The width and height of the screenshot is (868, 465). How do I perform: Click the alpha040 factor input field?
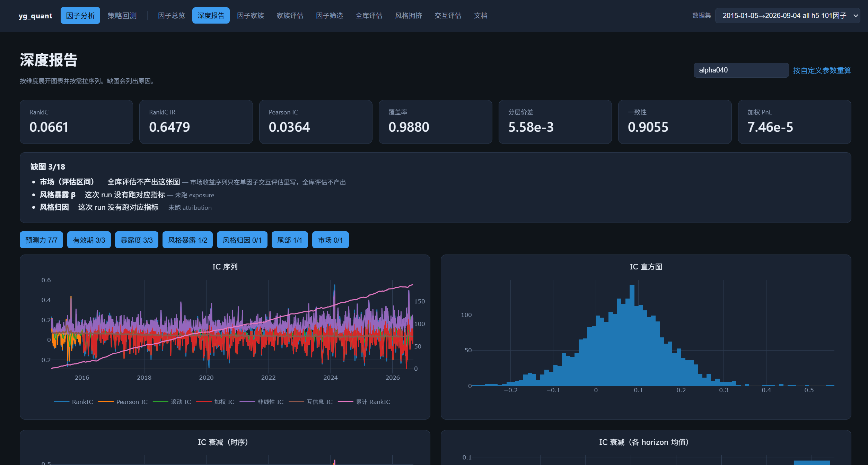click(741, 70)
